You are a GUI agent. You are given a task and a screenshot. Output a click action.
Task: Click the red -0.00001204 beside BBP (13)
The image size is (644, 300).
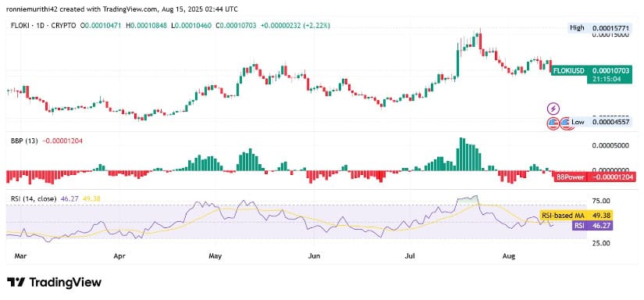62,141
